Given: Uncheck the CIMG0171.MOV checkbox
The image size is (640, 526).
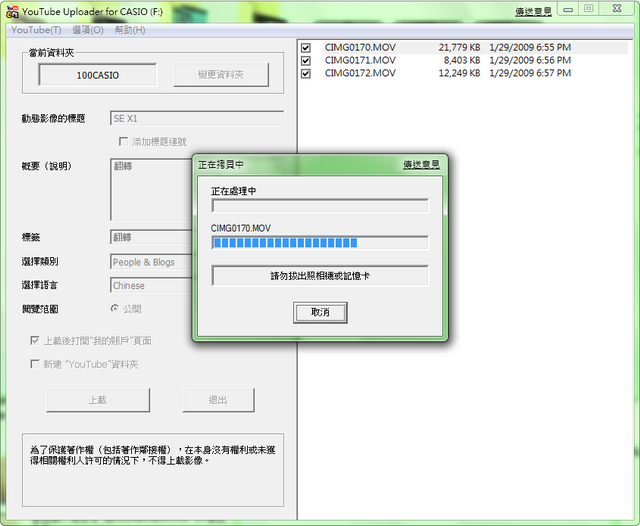Looking at the screenshot, I should [x=305, y=61].
